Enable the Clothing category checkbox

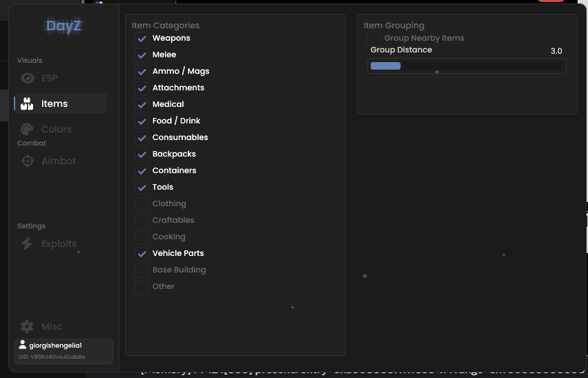point(141,204)
